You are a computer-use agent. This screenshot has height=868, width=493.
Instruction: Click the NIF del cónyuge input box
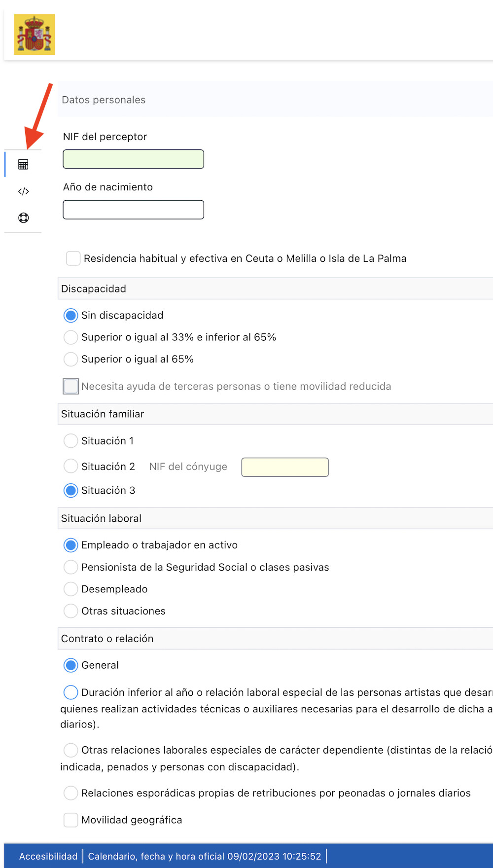[285, 467]
